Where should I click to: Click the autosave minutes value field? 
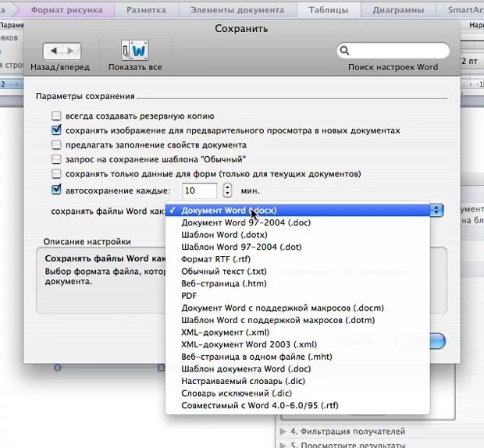click(x=199, y=190)
